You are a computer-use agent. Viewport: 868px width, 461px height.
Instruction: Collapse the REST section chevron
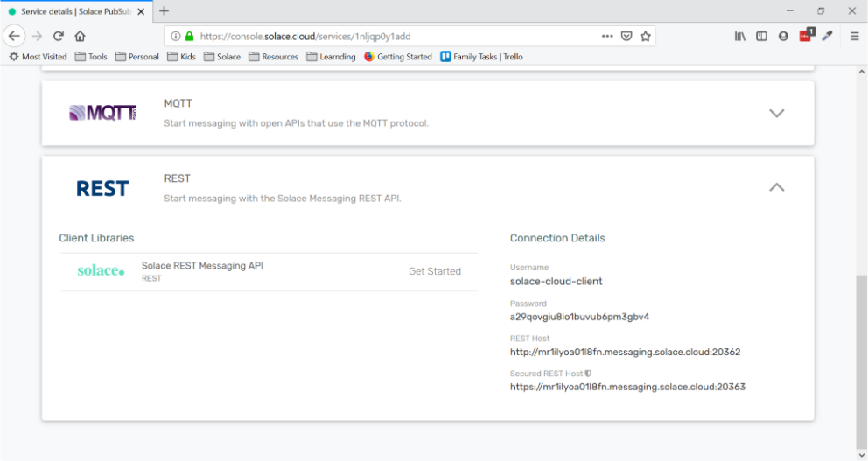tap(776, 187)
